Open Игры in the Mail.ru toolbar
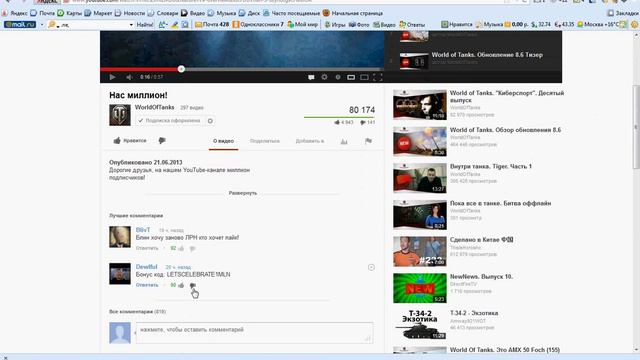 [335, 24]
